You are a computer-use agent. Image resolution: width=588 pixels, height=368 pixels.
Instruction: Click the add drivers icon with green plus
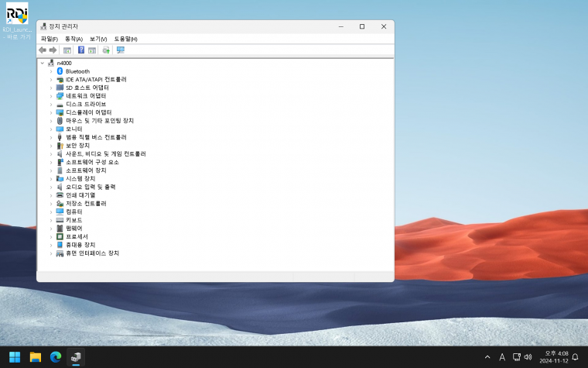pos(106,50)
